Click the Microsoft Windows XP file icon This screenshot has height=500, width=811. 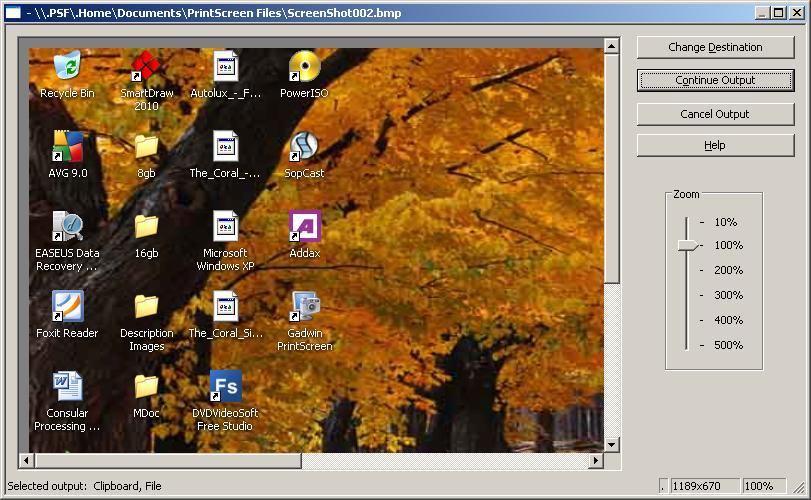[226, 226]
